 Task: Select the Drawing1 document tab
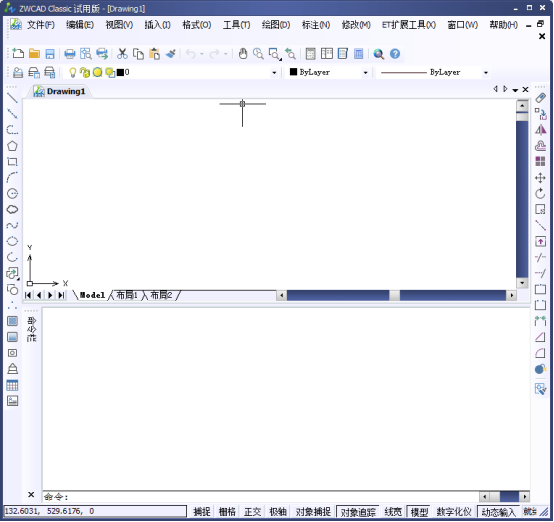pos(59,92)
